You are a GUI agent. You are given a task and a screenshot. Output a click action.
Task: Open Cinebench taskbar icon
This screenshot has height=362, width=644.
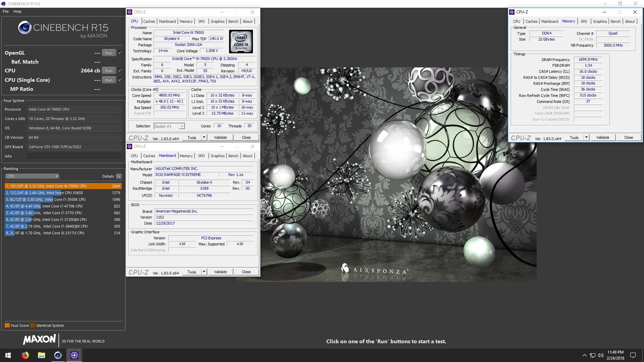tap(58, 355)
